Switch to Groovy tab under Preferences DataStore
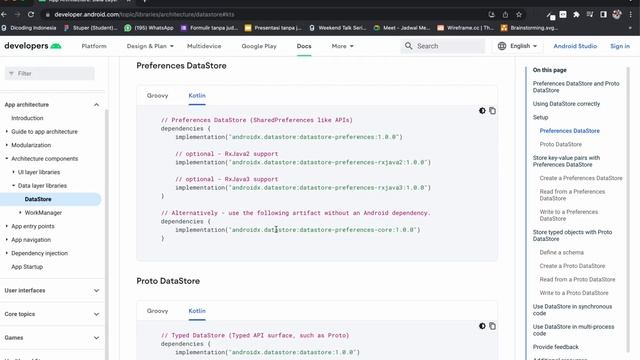This screenshot has width=640, height=360. click(157, 96)
